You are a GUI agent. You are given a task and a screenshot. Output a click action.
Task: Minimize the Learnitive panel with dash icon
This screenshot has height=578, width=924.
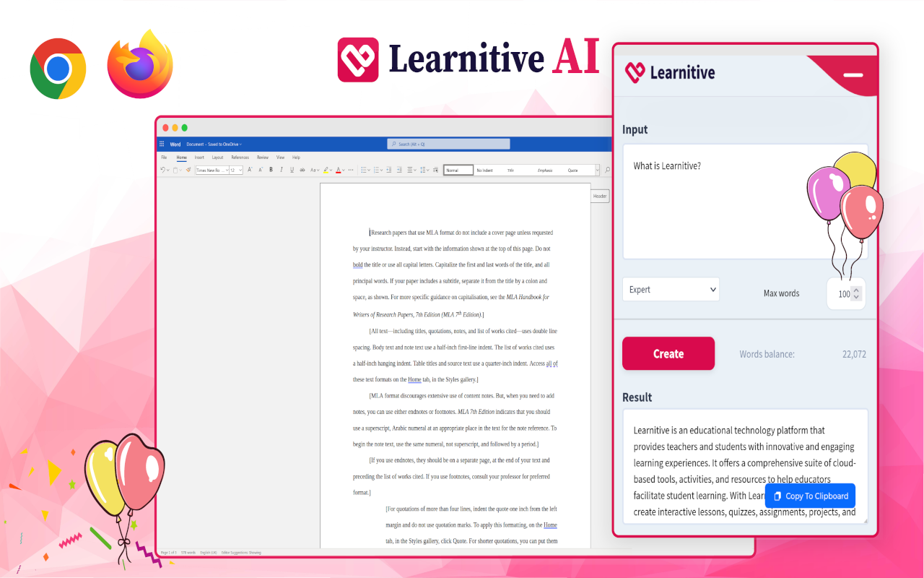tap(853, 75)
